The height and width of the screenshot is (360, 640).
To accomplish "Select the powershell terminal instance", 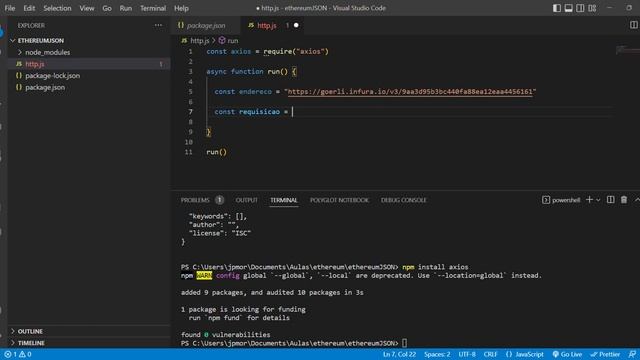I will [x=561, y=200].
